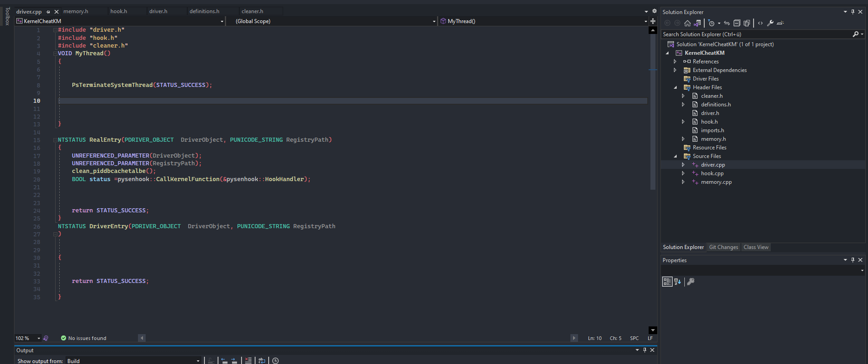This screenshot has height=364, width=868.
Task: Expand the External Dependencies node
Action: tap(675, 70)
